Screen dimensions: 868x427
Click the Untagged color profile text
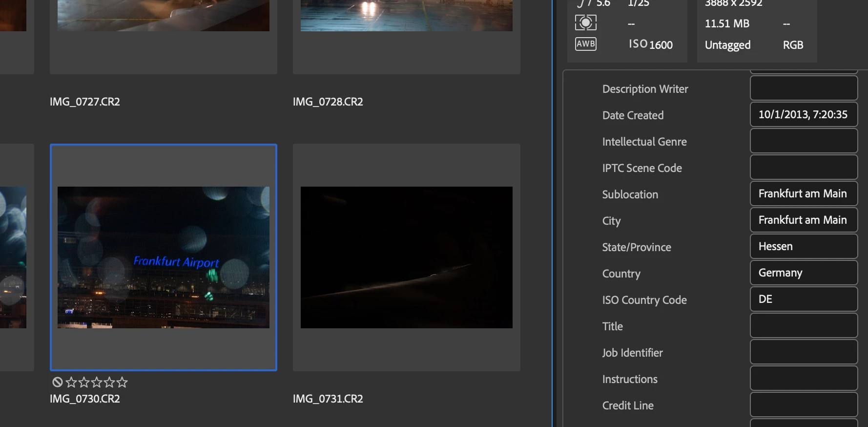(727, 45)
